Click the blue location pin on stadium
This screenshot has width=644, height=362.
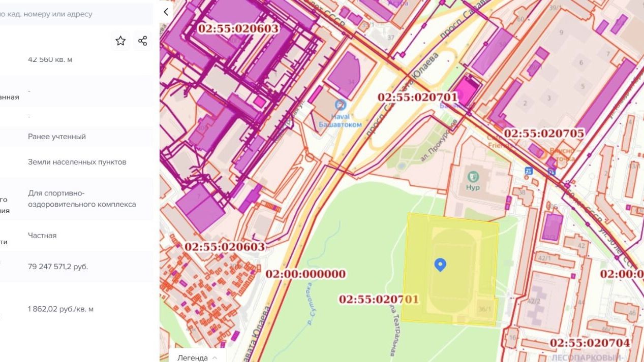(x=440, y=265)
